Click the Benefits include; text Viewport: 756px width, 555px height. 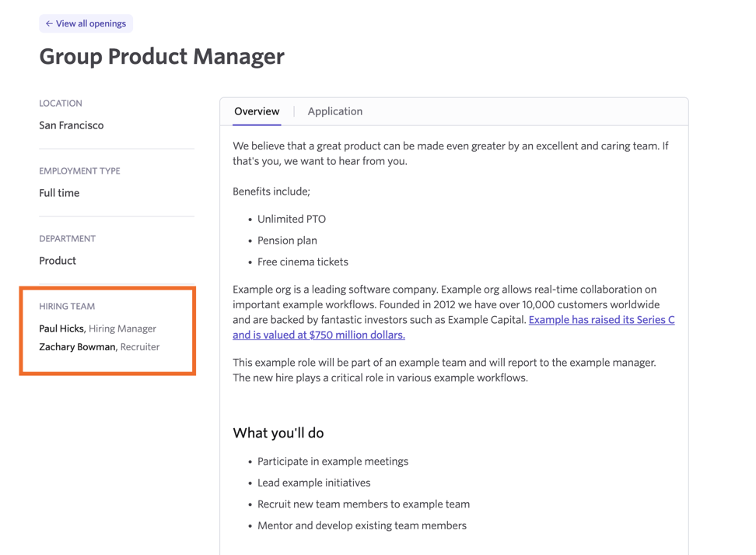[271, 191]
